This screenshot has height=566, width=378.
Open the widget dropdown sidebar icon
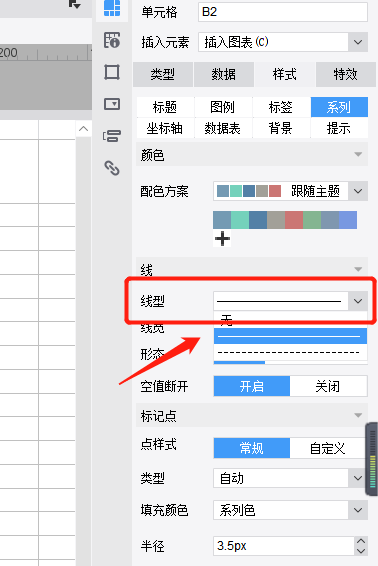tap(112, 104)
